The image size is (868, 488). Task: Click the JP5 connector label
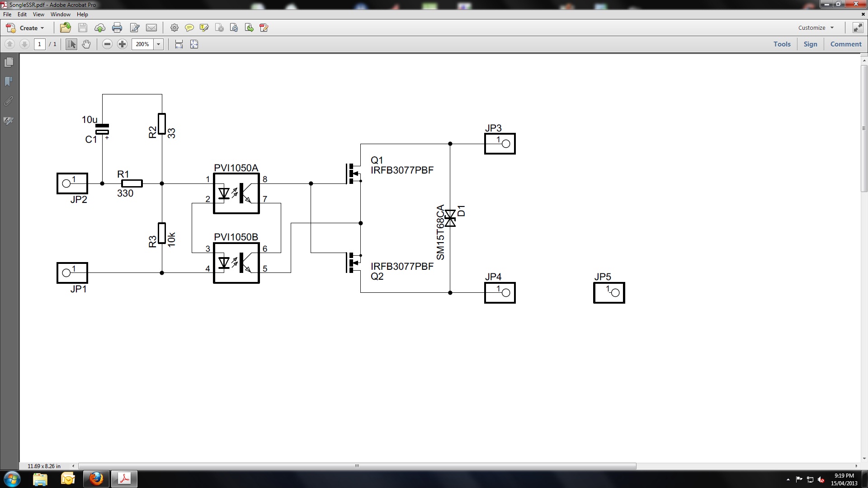point(603,277)
